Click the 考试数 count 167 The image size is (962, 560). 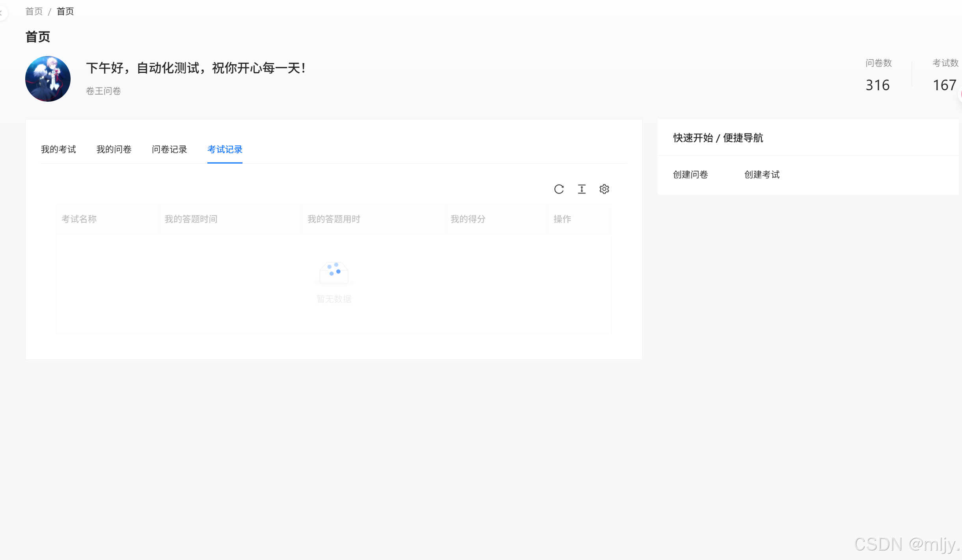[945, 85]
